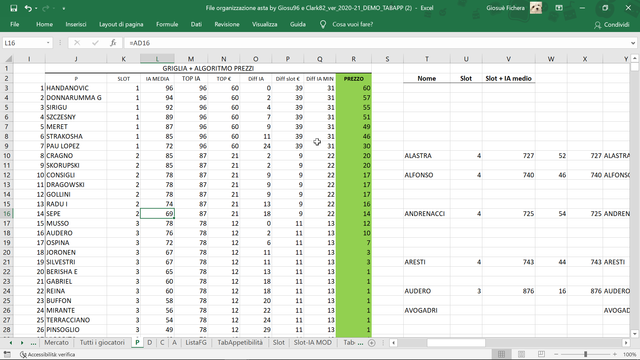Click the zoom slider handle
This screenshot has width=640, height=360.
click(585, 354)
